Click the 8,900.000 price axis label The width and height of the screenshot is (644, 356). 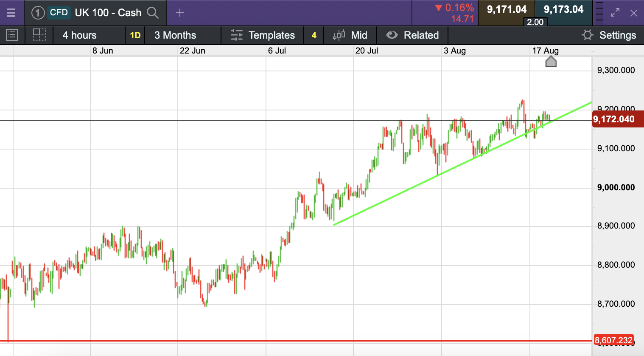[616, 226]
